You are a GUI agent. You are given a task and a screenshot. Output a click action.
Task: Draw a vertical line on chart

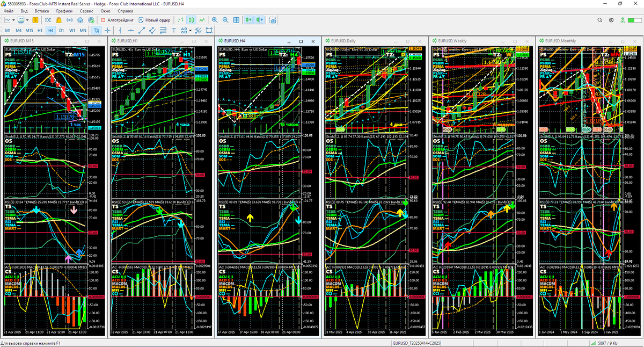[120, 31]
